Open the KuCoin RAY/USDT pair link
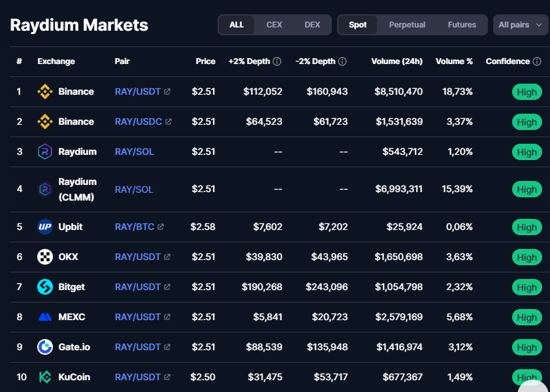Screen dimensions: 550x392 pyautogui.click(x=138, y=377)
